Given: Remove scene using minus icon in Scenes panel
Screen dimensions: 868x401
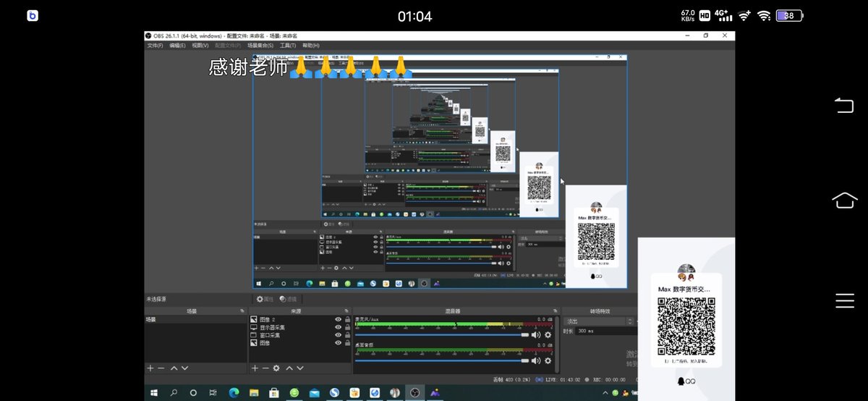Looking at the screenshot, I should pyautogui.click(x=161, y=368).
